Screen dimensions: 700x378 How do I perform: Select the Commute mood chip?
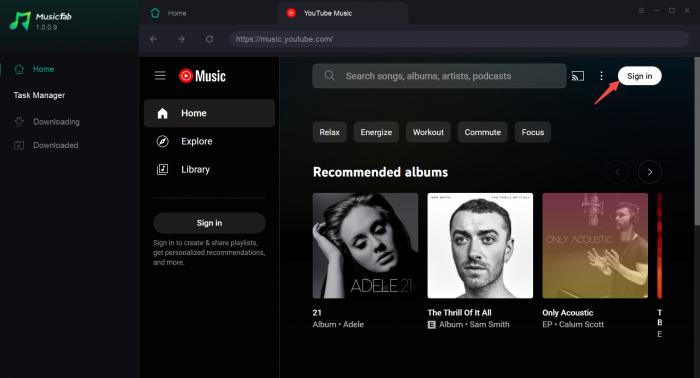coord(483,132)
